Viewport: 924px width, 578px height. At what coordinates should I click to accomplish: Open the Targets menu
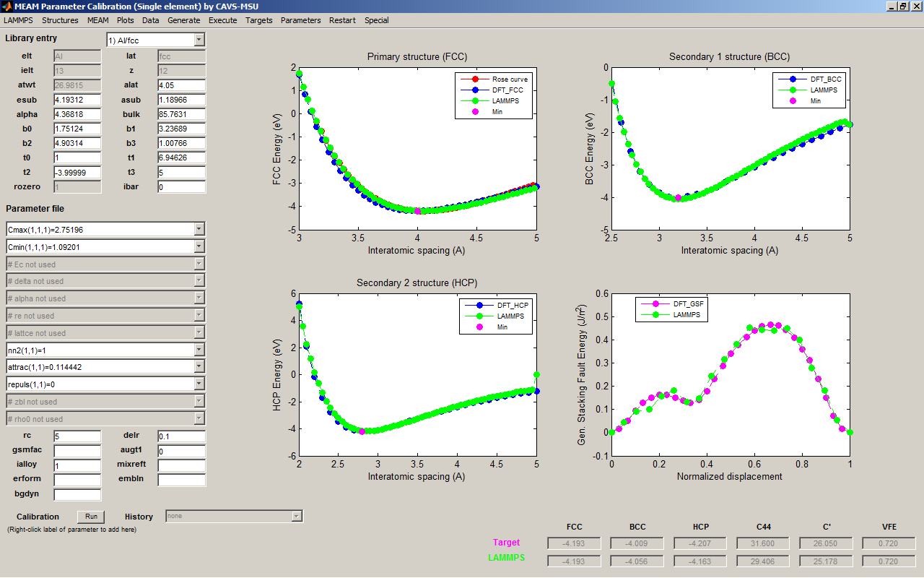tap(258, 20)
